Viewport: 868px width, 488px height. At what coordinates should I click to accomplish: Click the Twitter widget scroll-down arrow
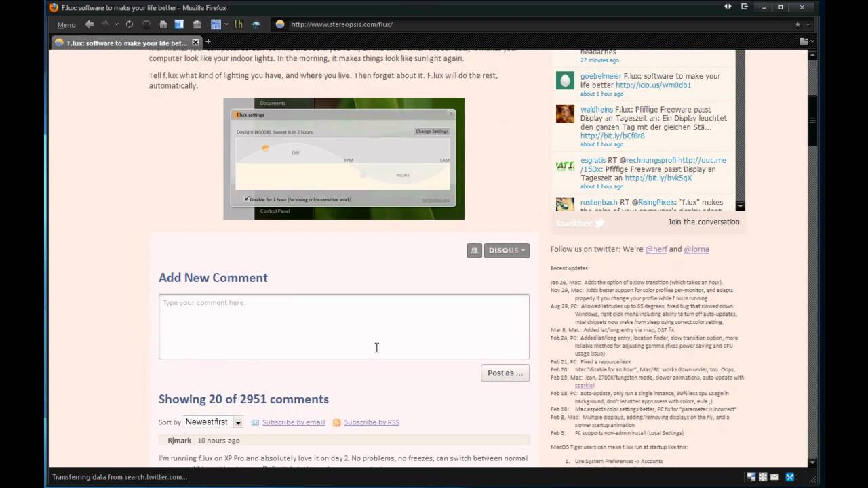(740, 206)
